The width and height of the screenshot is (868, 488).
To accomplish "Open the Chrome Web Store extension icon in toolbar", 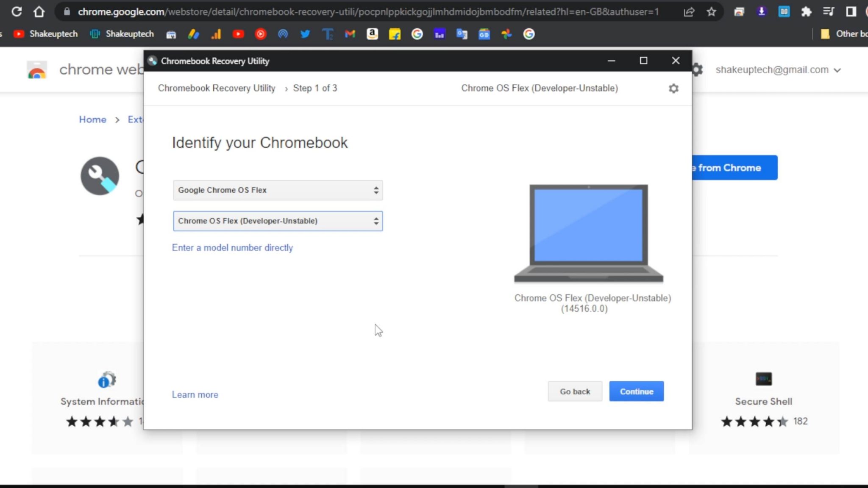I will 739,12.
